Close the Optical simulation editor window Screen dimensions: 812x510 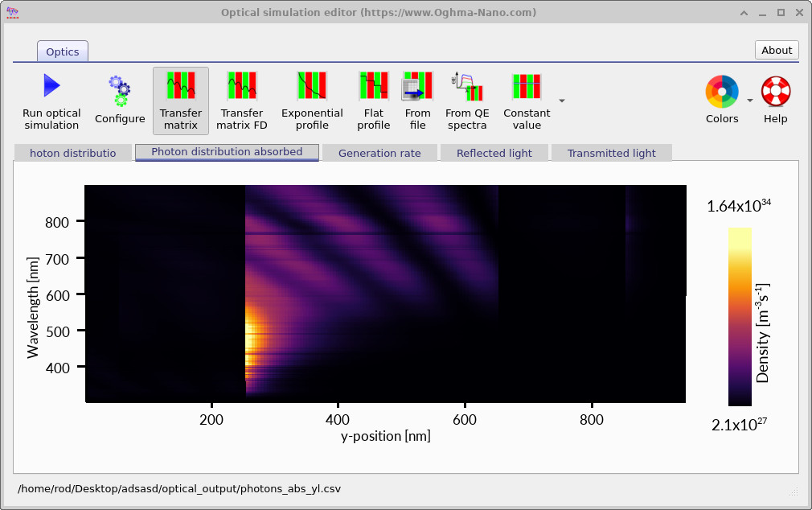tap(800, 12)
